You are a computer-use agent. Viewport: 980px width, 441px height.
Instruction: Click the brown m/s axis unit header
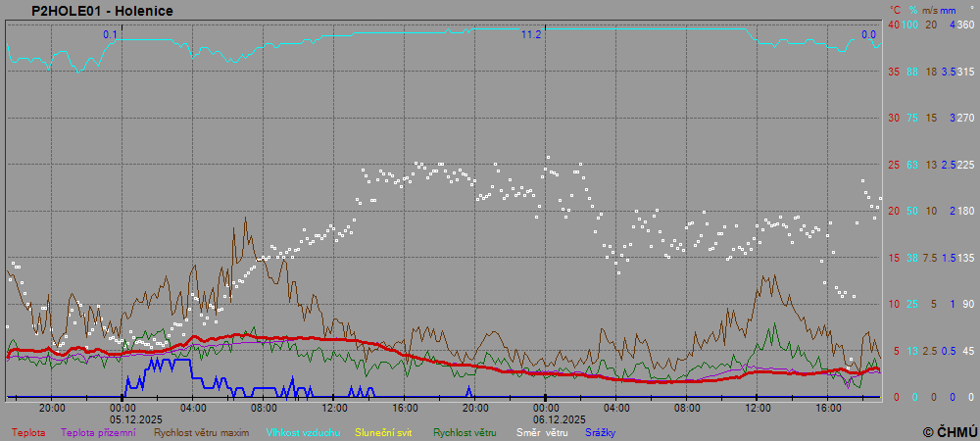click(931, 10)
